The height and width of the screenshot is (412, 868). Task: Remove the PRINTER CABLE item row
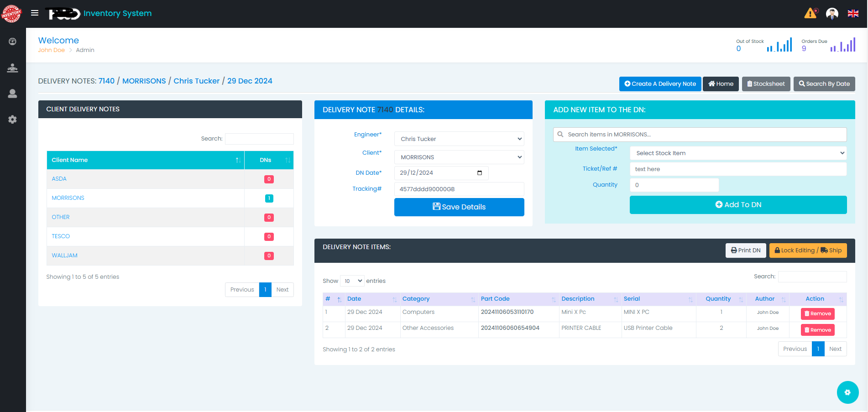pyautogui.click(x=817, y=330)
